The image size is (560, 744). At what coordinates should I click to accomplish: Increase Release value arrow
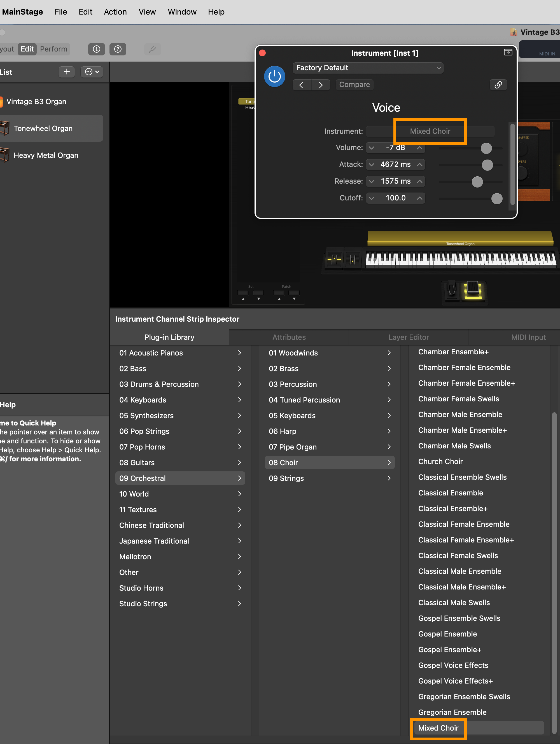tap(420, 181)
